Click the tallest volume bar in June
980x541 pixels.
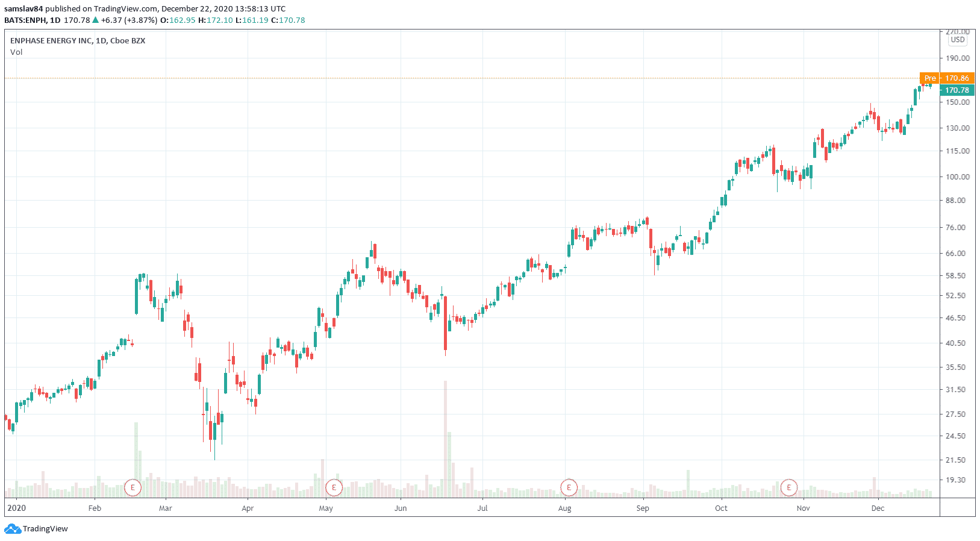coord(446,440)
